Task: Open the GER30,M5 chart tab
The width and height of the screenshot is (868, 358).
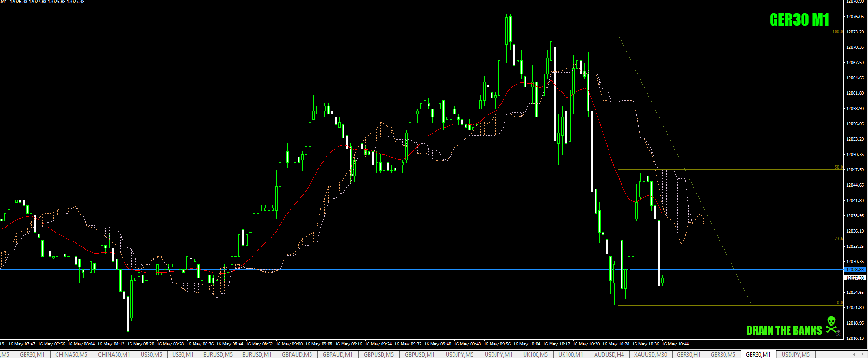Action: coord(723,355)
